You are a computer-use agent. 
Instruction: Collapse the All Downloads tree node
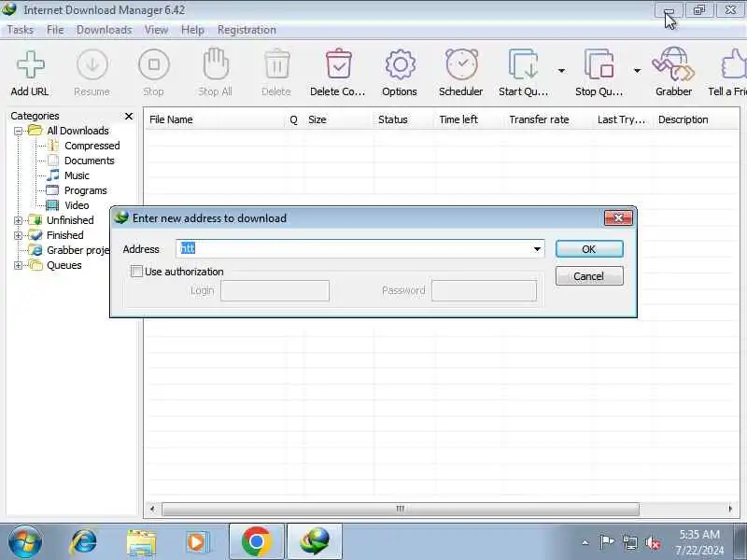[x=18, y=131]
